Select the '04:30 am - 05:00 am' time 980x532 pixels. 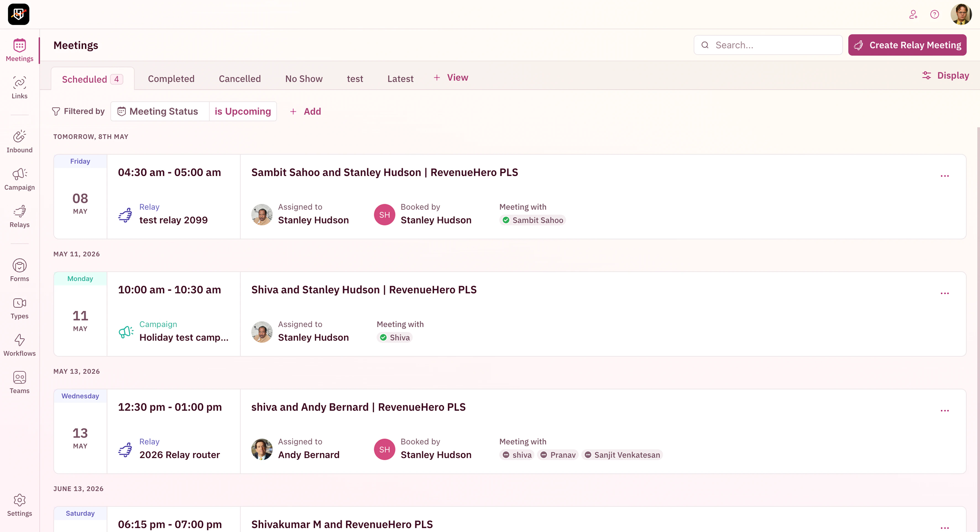point(169,172)
